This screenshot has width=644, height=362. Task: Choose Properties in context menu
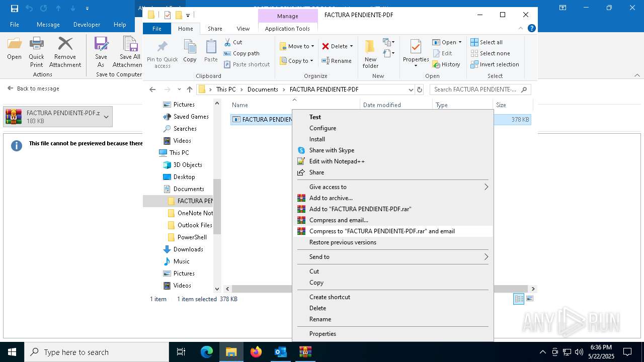click(x=392, y=334)
